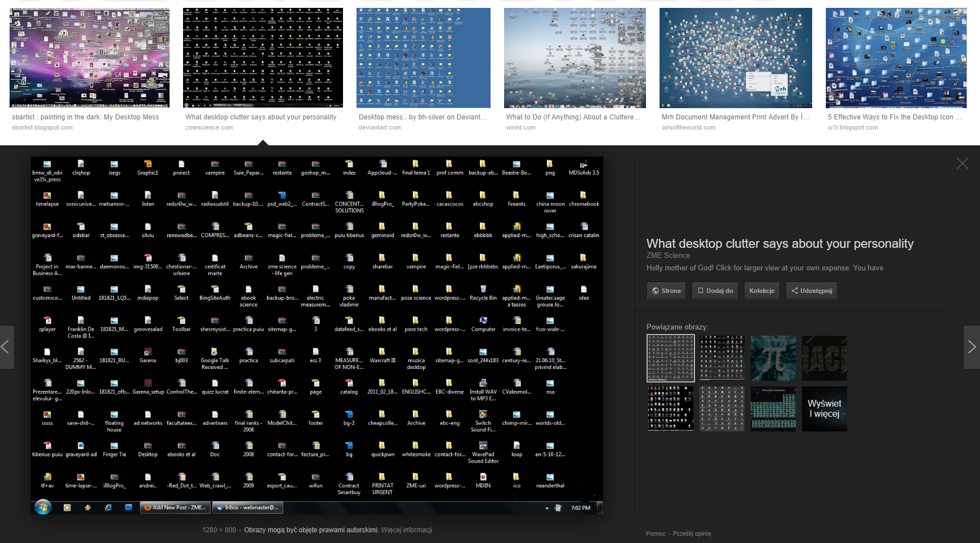
Task: Click Wyświetl więcej to show more related images
Action: [824, 409]
